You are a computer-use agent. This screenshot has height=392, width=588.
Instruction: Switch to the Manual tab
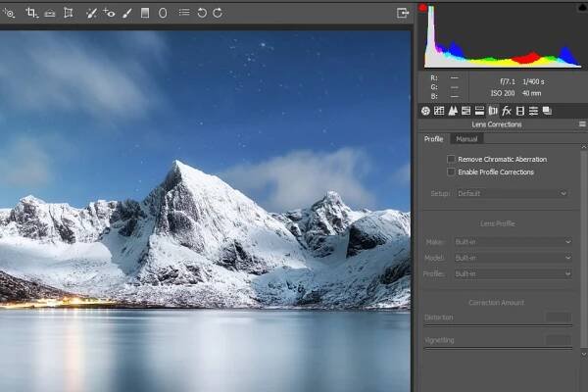(x=466, y=139)
